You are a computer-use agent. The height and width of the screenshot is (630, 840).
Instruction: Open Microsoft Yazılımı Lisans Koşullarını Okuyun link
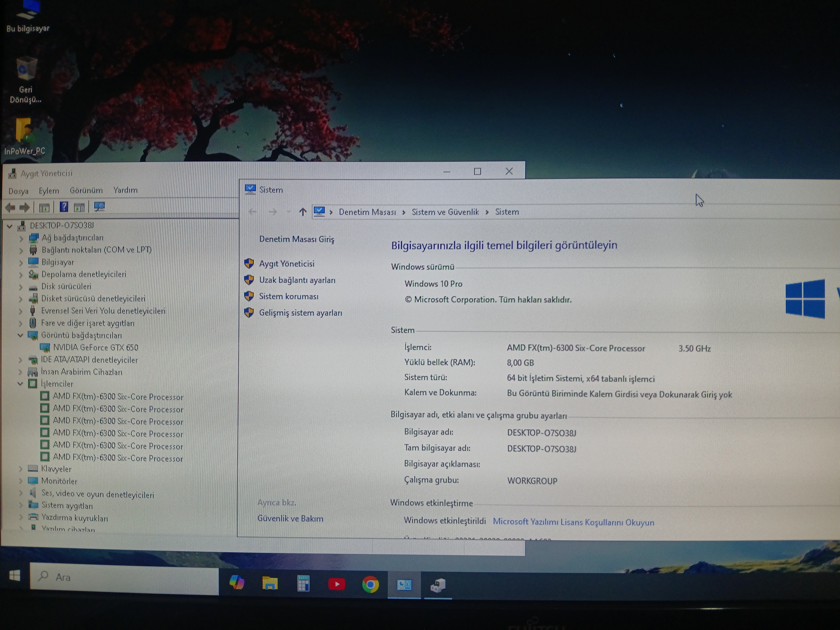[573, 522]
